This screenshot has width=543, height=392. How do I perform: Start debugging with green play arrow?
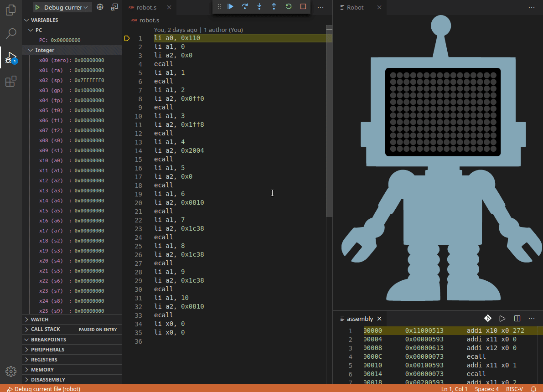coord(37,7)
